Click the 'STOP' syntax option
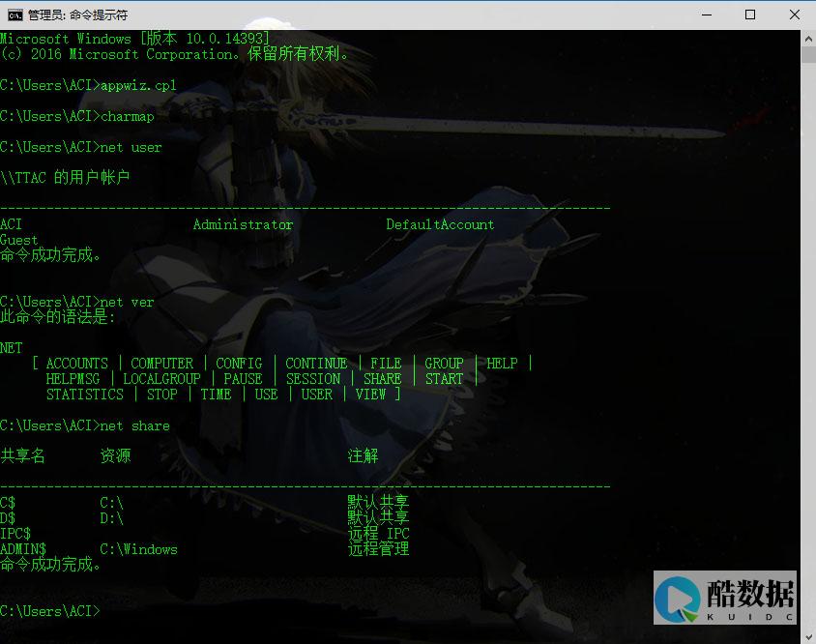This screenshot has width=816, height=644. (x=161, y=395)
